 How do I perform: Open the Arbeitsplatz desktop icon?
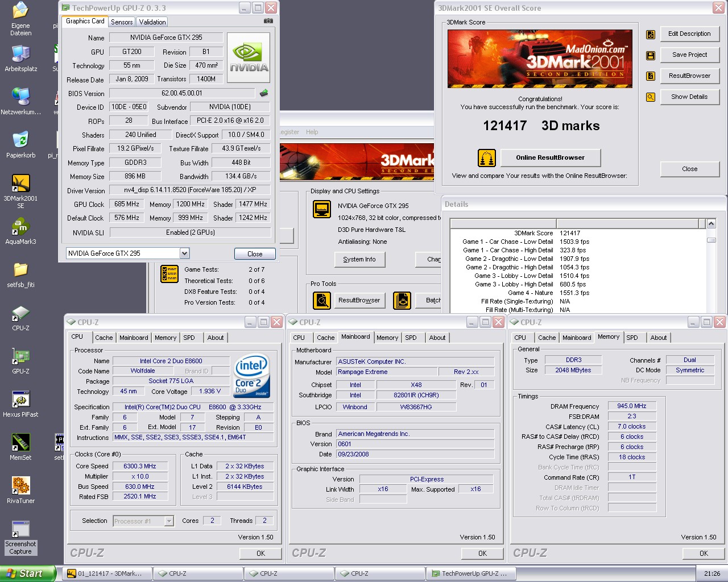(x=20, y=58)
